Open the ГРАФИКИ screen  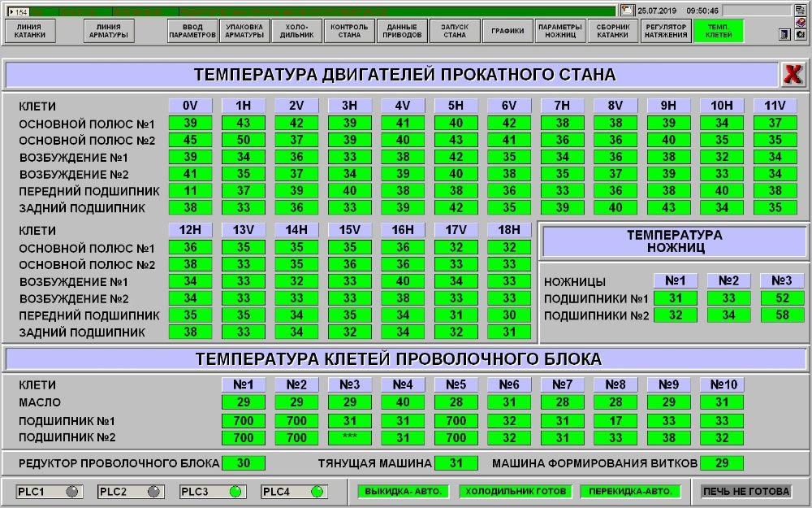click(x=508, y=31)
